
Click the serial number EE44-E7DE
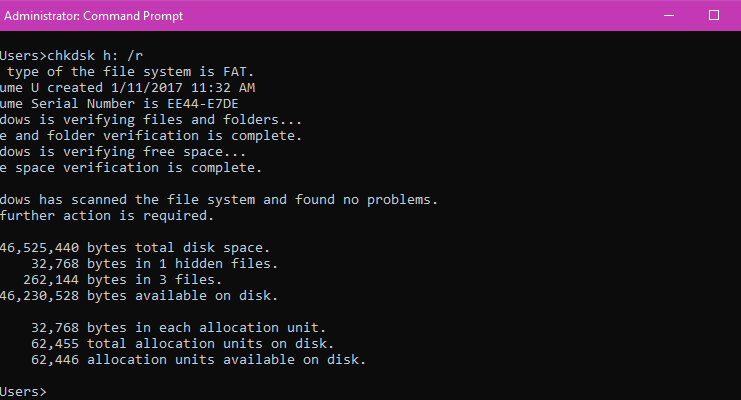(203, 104)
